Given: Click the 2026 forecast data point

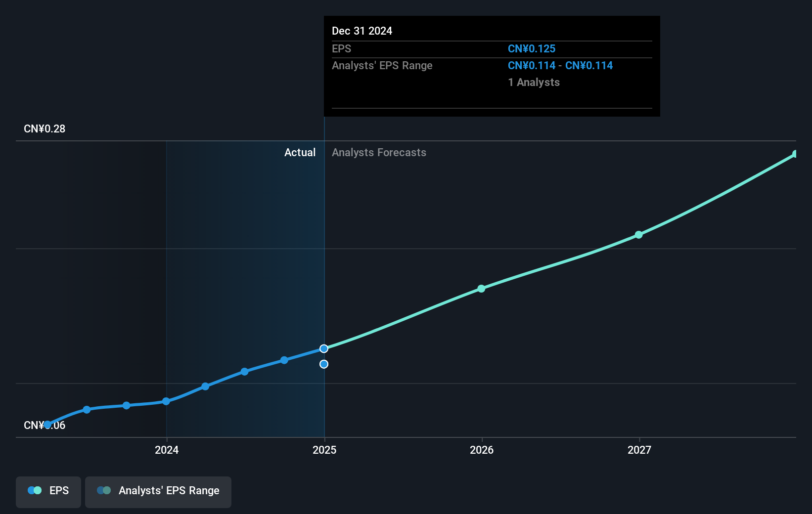Looking at the screenshot, I should click(481, 289).
